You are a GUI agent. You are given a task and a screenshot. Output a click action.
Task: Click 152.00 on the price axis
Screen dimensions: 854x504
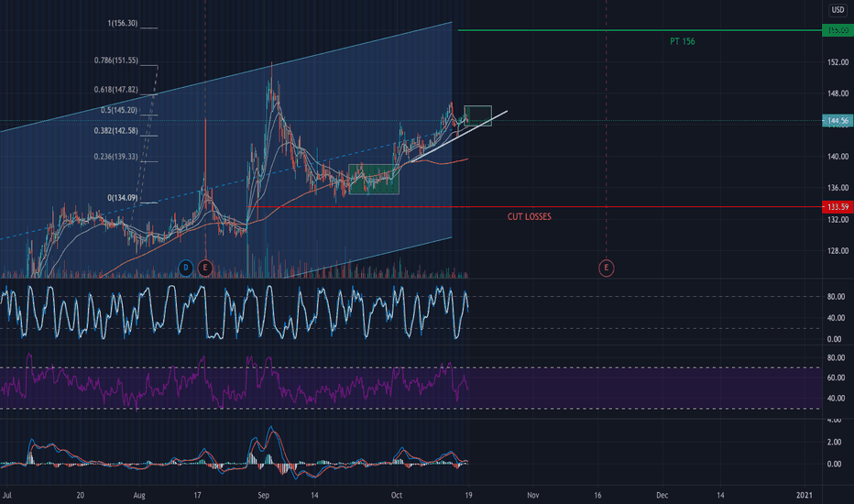pyautogui.click(x=838, y=62)
